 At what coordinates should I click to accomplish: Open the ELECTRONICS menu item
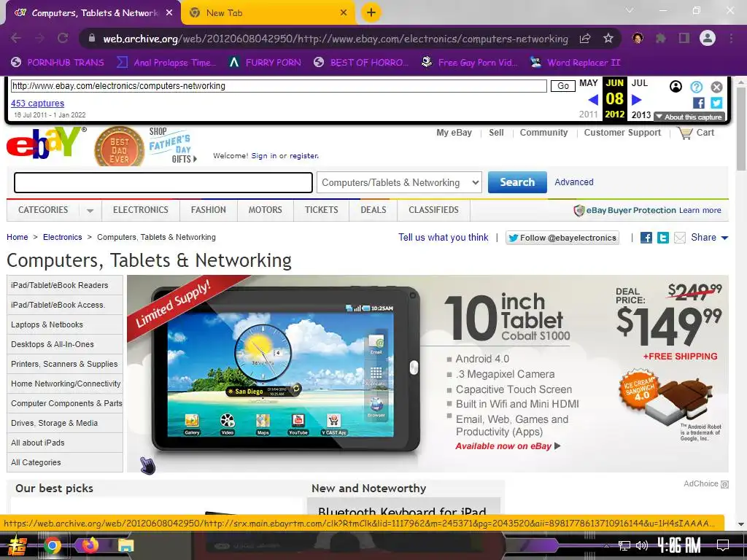click(141, 210)
